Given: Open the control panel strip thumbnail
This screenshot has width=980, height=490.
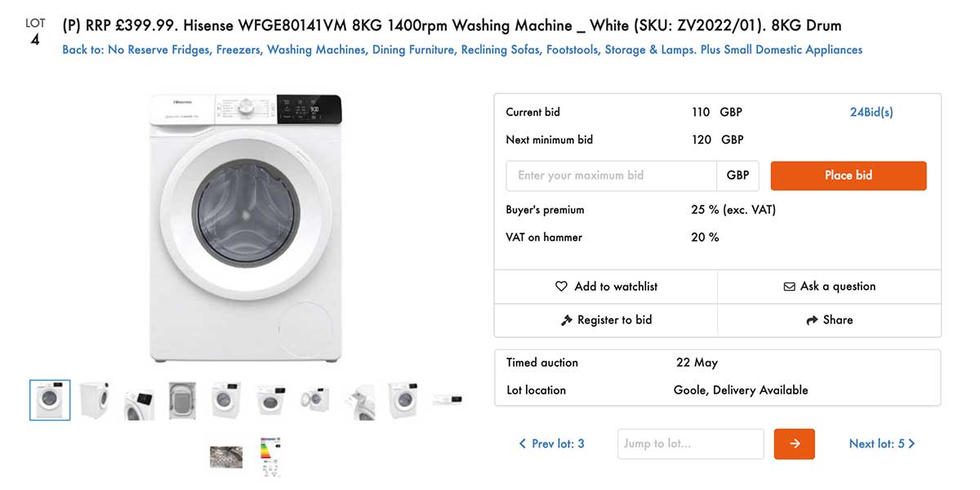Looking at the screenshot, I should point(448,400).
